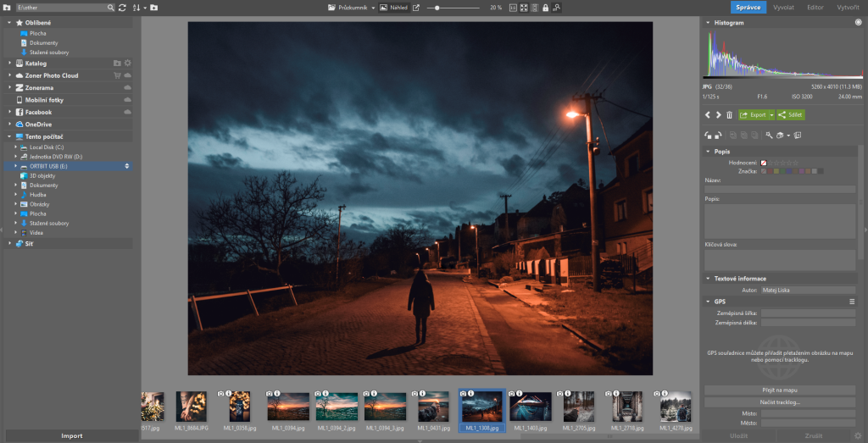The image size is (868, 443).
Task: Rotate image left
Action: click(x=708, y=135)
